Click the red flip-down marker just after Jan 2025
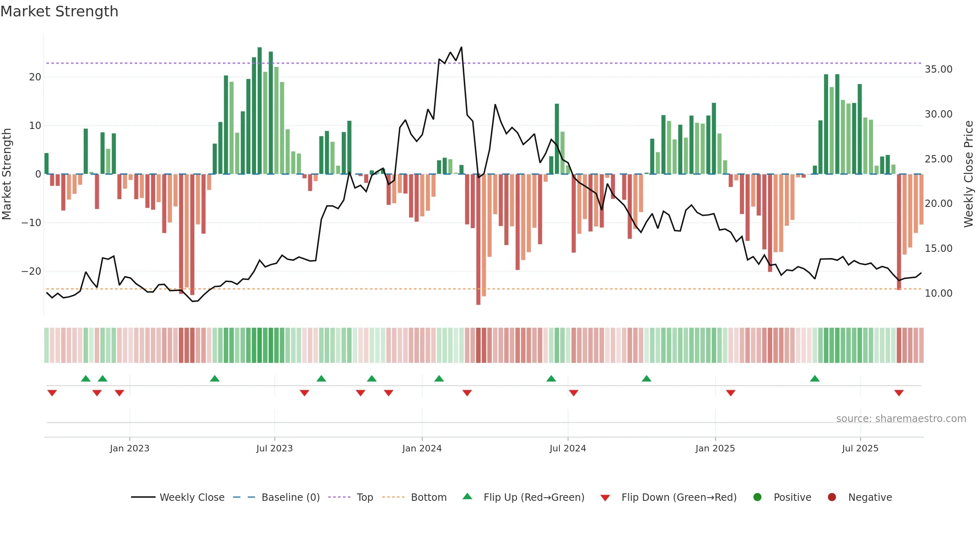 [x=731, y=393]
